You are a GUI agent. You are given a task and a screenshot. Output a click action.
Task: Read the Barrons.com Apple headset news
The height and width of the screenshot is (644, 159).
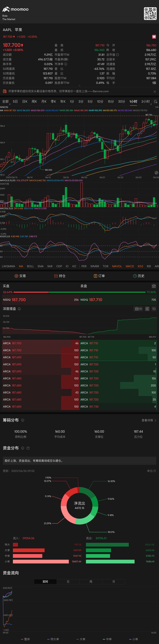tap(59, 91)
